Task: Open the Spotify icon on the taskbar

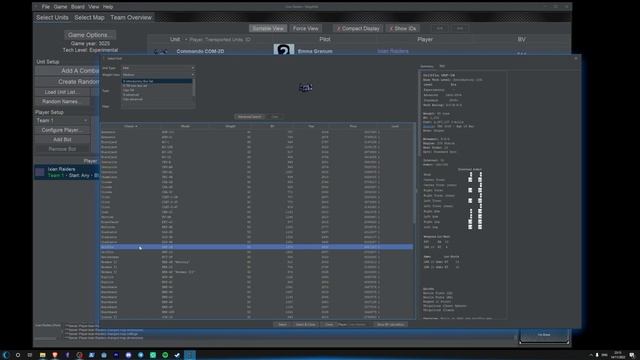Action: 165,355
